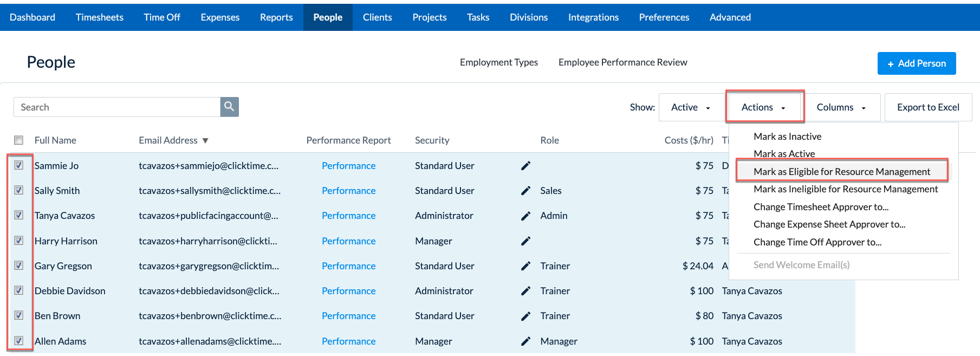The height and width of the screenshot is (356, 980).
Task: Open the Clients tab
Action: pos(378,17)
